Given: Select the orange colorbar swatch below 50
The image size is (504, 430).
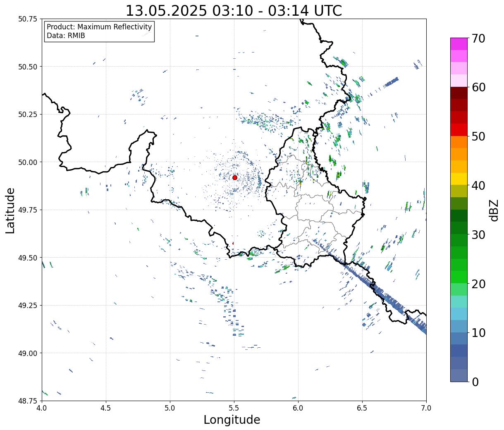Looking at the screenshot, I should click(459, 142).
